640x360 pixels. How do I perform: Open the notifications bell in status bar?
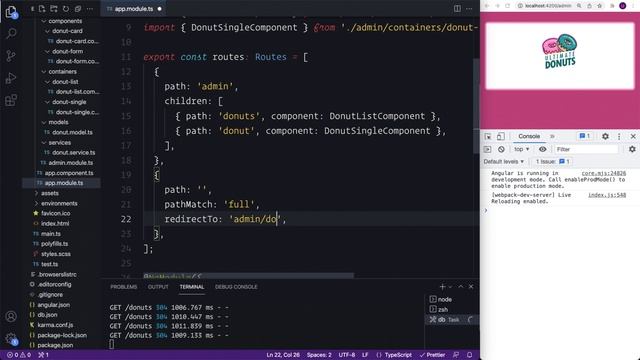point(469,355)
